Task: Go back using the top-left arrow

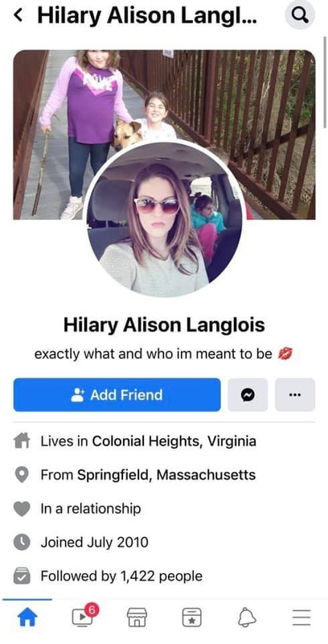Action: pyautogui.click(x=18, y=15)
